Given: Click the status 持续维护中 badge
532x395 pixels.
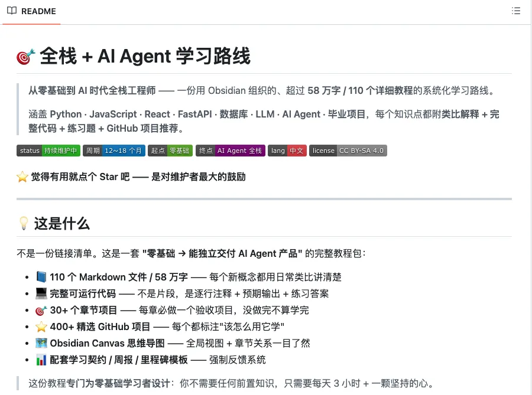Looking at the screenshot, I should coord(48,151).
